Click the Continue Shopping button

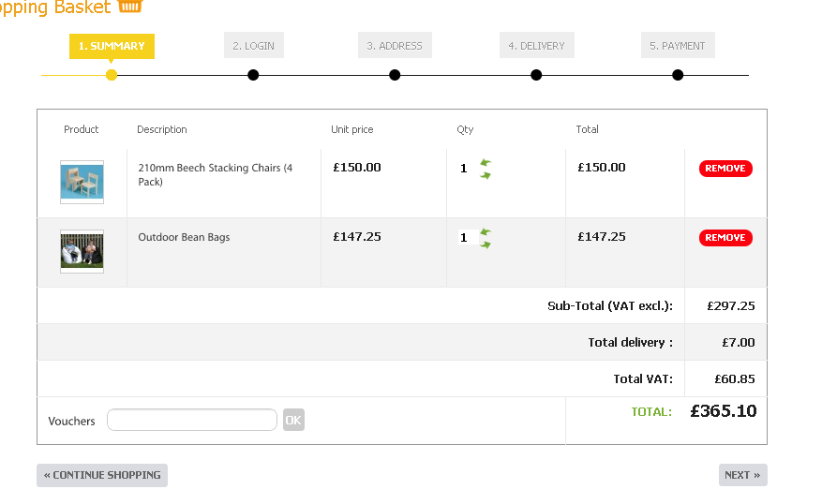click(102, 475)
